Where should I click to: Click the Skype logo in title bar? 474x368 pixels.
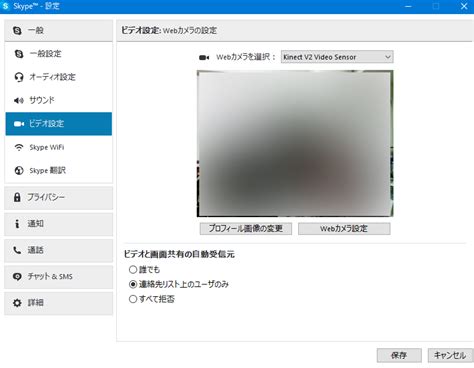point(5,6)
